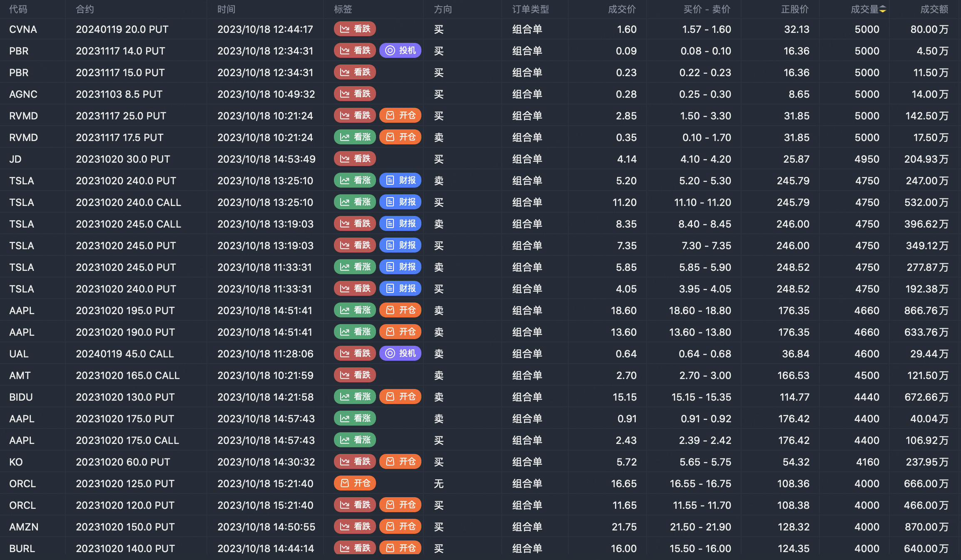961x560 pixels.
Task: Click turnover value 672.66万
Action: tap(926, 397)
